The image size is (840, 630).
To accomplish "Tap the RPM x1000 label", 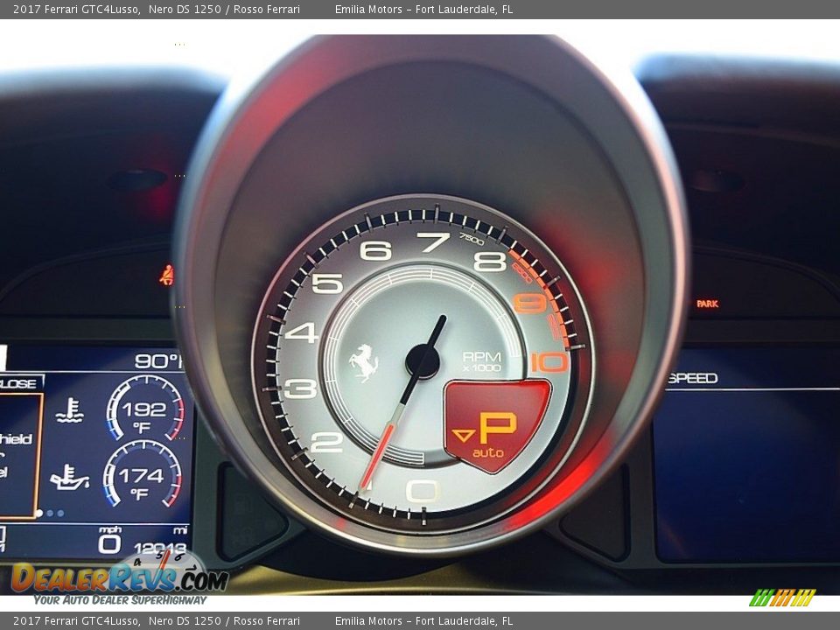I will (x=482, y=361).
